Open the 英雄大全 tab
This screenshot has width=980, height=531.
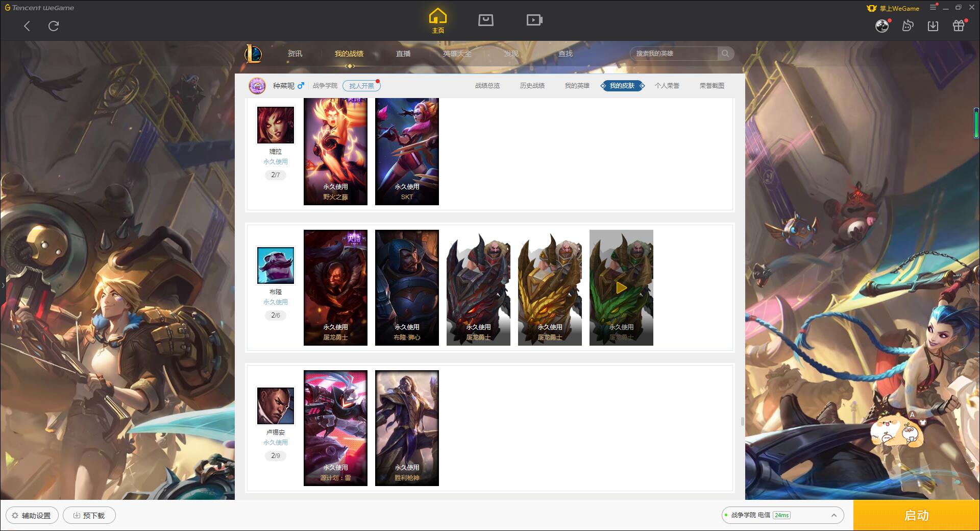coord(457,54)
